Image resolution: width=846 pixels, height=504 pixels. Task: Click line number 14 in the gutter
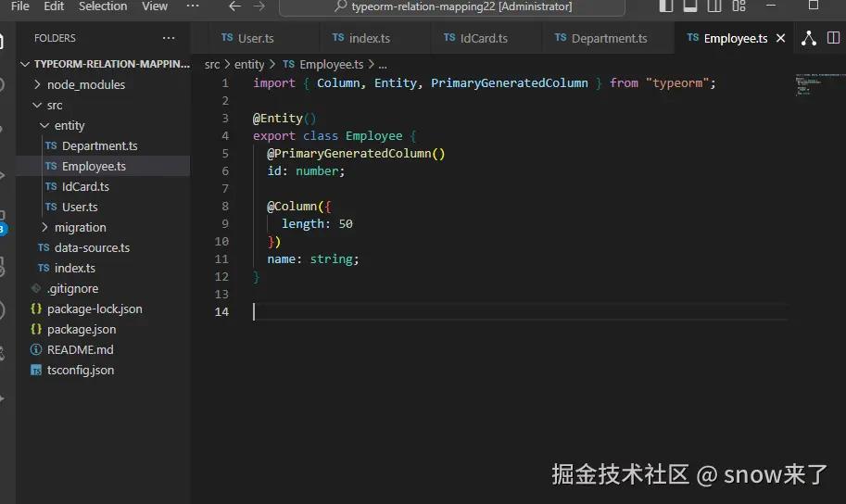tap(221, 312)
